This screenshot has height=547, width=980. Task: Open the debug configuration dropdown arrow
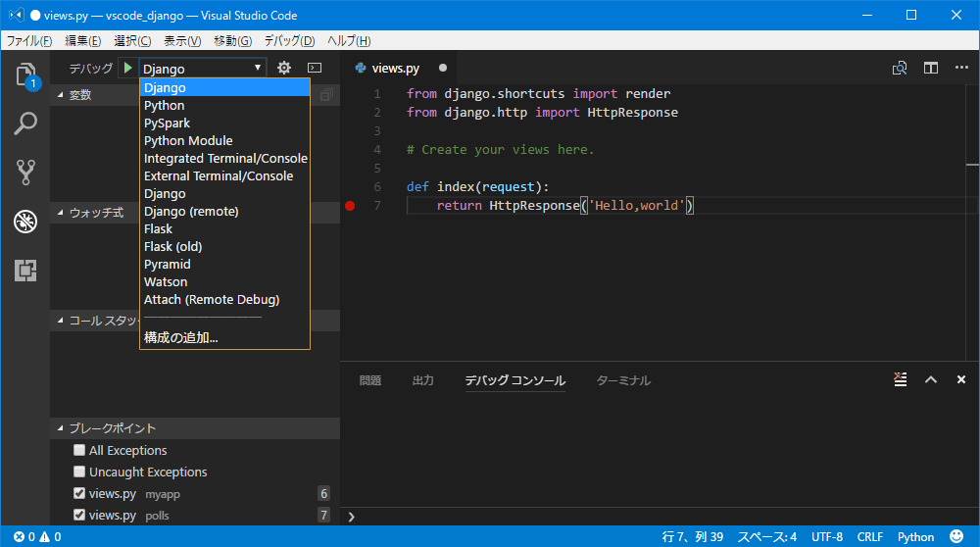(x=258, y=68)
